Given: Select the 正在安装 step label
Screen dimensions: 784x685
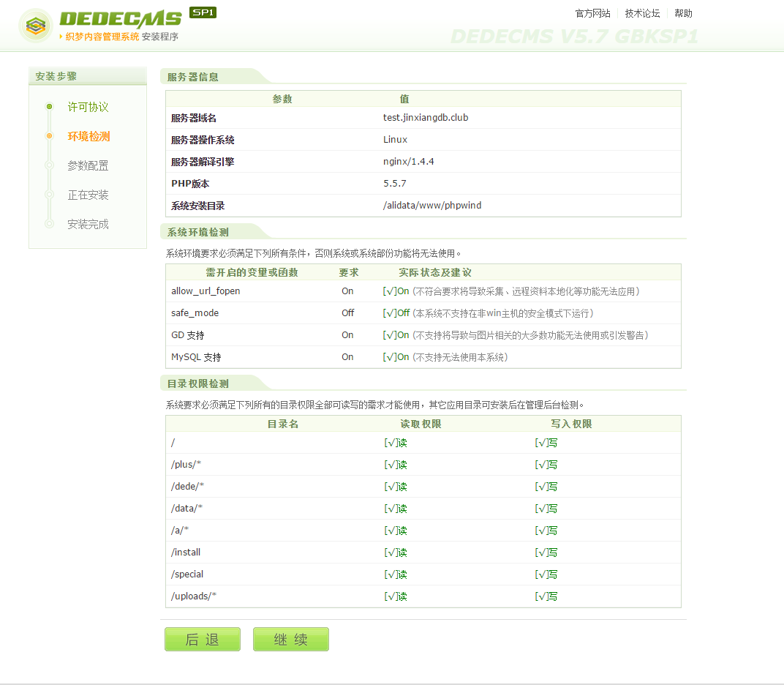Looking at the screenshot, I should click(88, 195).
